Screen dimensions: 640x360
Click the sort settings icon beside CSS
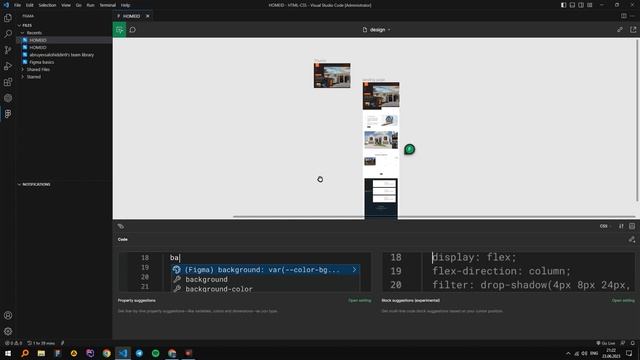pyautogui.click(x=621, y=226)
